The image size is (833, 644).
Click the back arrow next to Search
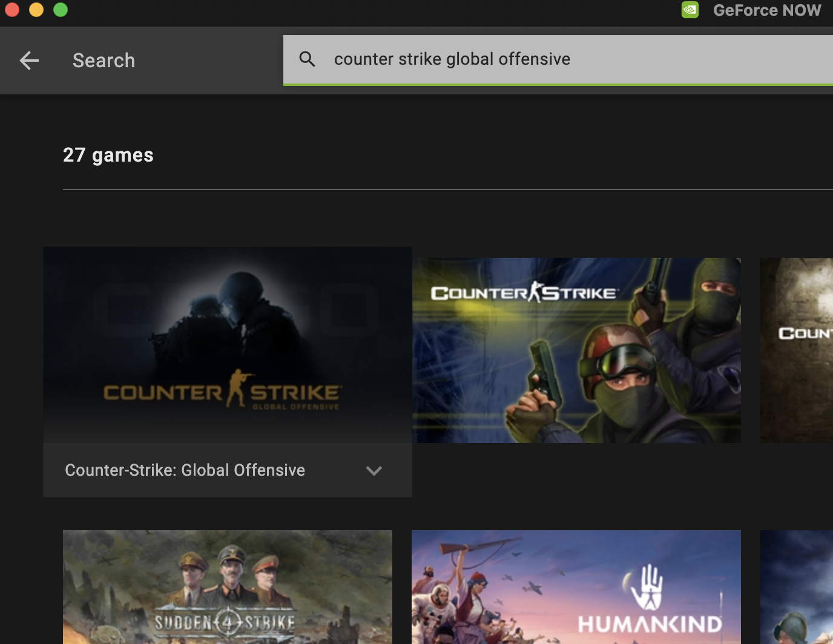tap(29, 61)
